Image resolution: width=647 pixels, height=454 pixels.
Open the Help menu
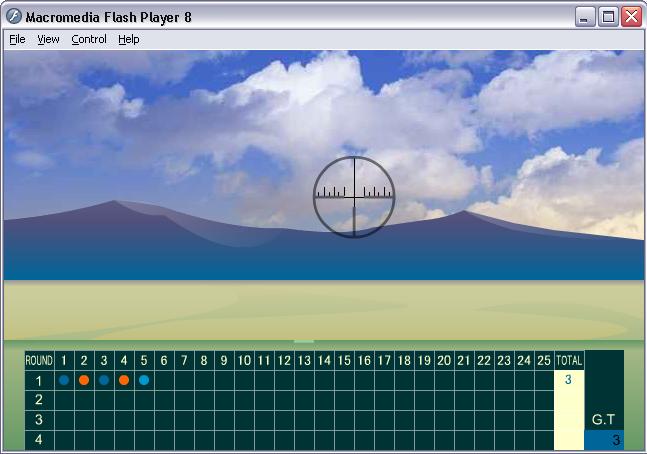(x=129, y=39)
